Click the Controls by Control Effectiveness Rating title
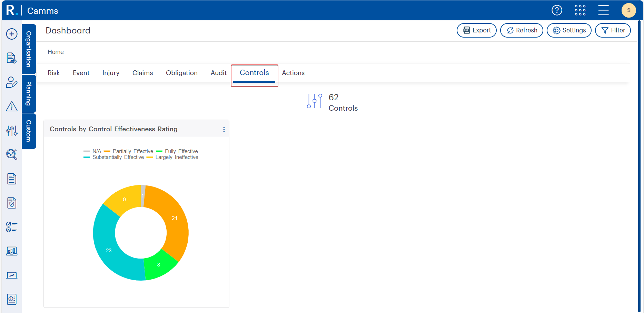The height and width of the screenshot is (313, 644). 113,129
